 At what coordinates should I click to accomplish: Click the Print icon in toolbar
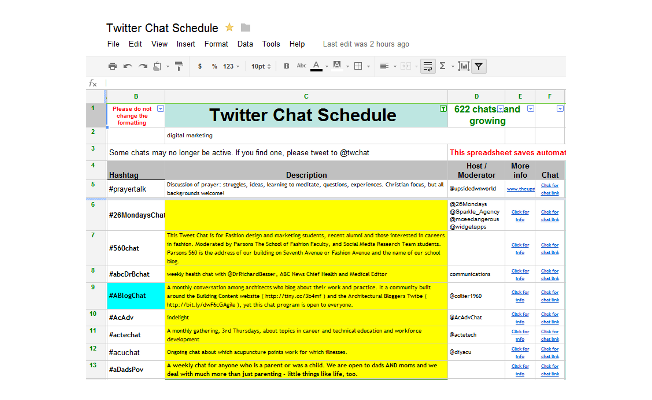(x=113, y=66)
